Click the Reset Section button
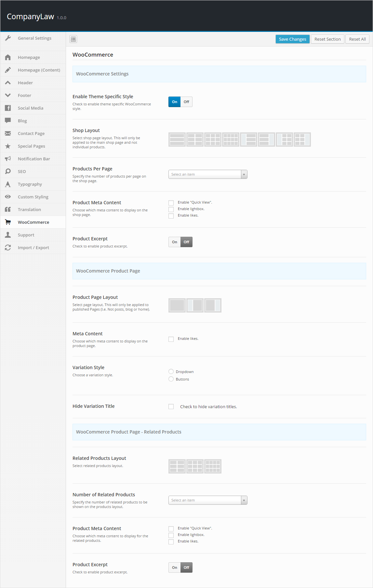The height and width of the screenshot is (588, 373). [327, 39]
